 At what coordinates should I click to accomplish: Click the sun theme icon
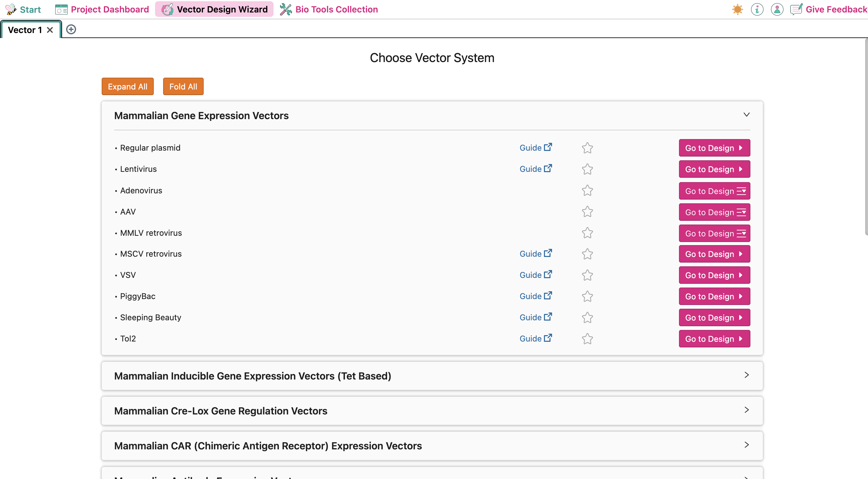pos(737,9)
